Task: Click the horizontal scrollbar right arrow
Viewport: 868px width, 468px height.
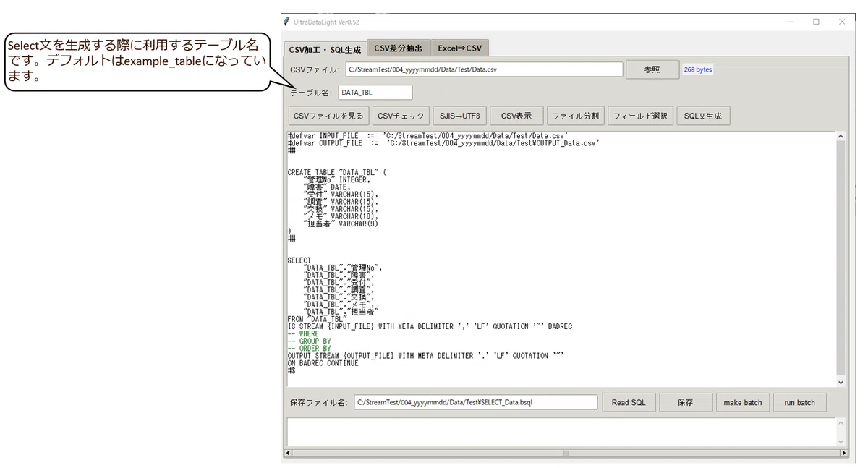Action: tap(843, 454)
